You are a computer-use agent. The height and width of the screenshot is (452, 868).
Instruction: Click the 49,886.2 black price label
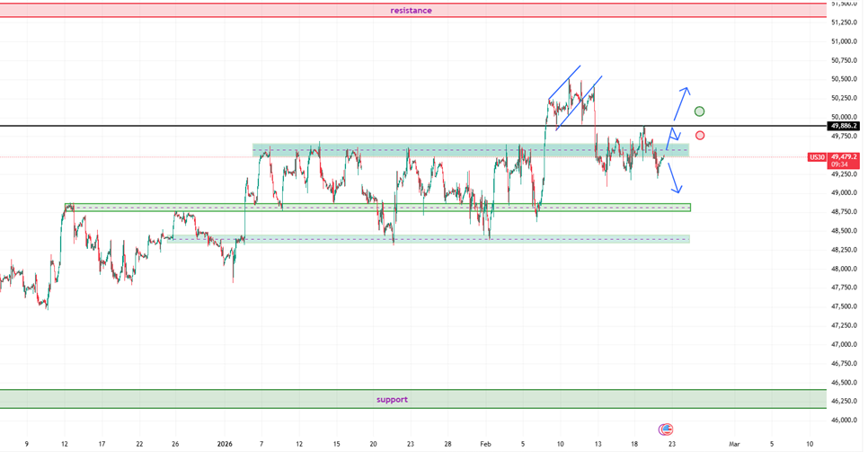pos(843,127)
